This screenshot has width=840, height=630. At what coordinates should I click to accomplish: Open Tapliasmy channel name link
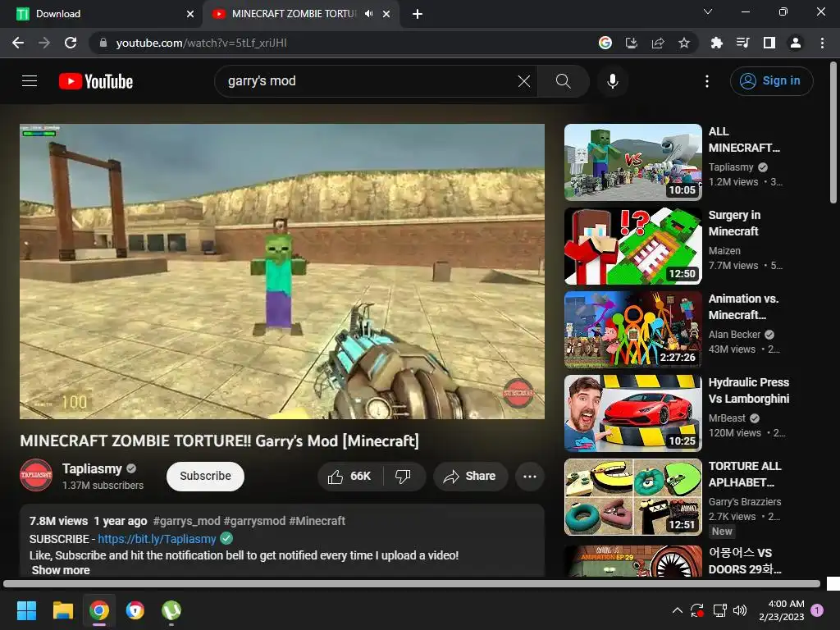(x=92, y=468)
